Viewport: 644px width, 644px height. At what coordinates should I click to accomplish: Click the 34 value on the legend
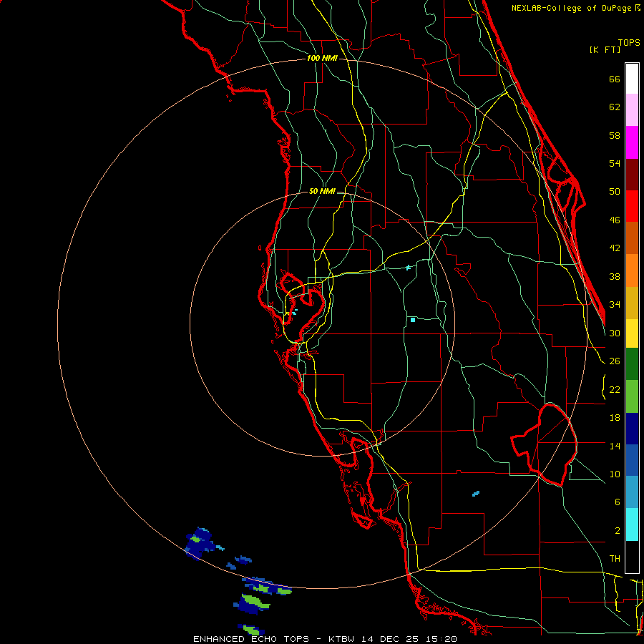pyautogui.click(x=615, y=304)
